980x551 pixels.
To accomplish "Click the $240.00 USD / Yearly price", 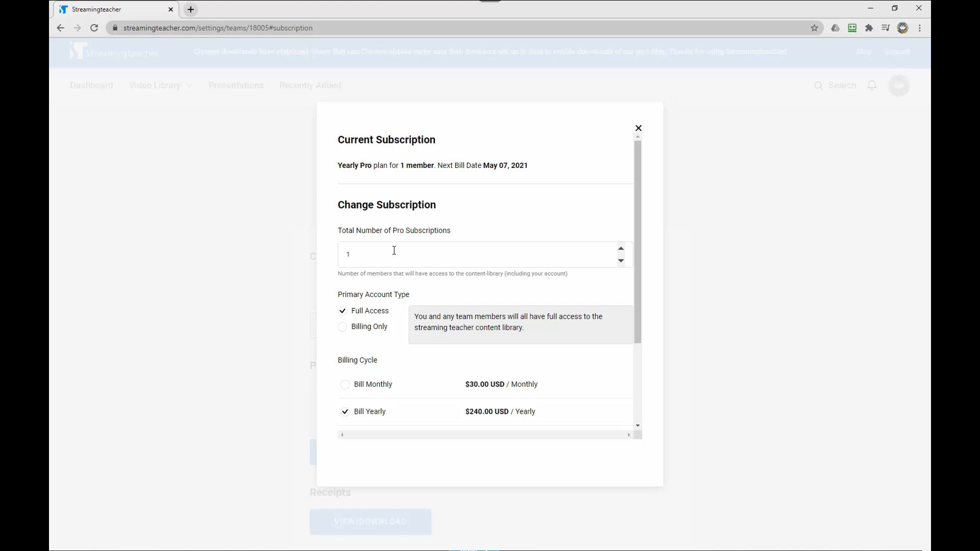I will (x=500, y=412).
